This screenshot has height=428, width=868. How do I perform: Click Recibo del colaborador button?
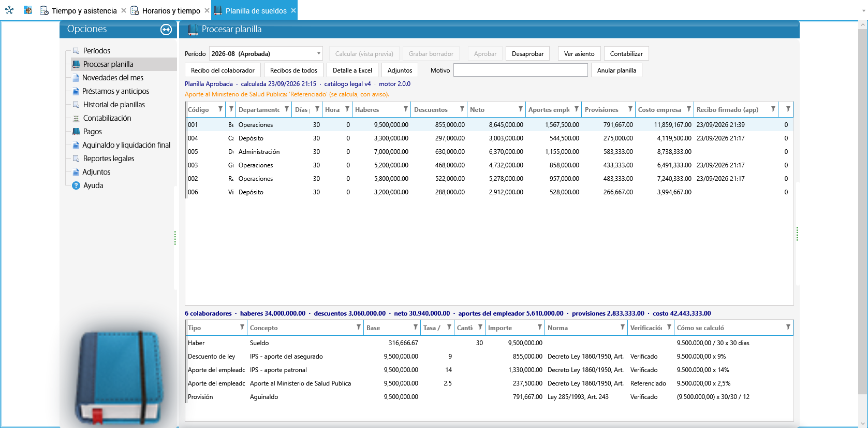(x=223, y=70)
